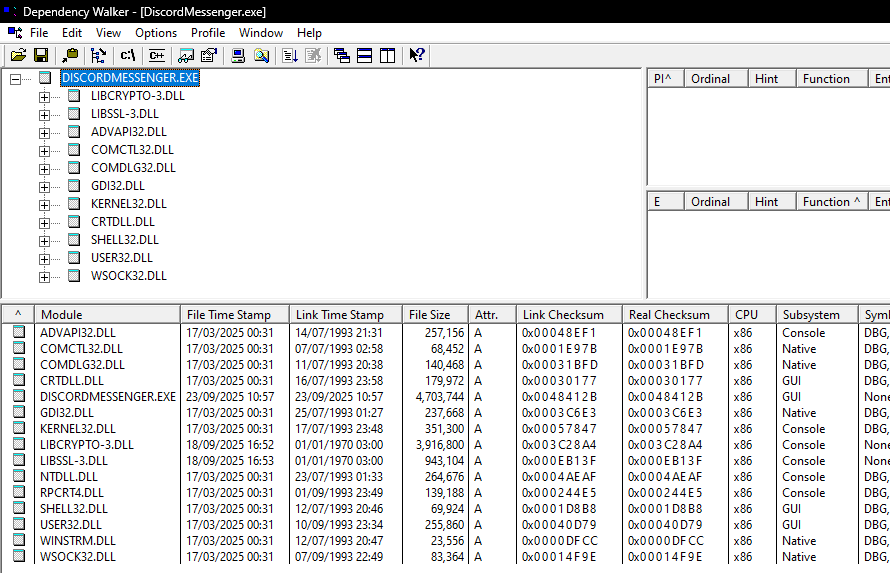Sort modules by File Size column
Screen dimensions: 890x573
click(432, 315)
